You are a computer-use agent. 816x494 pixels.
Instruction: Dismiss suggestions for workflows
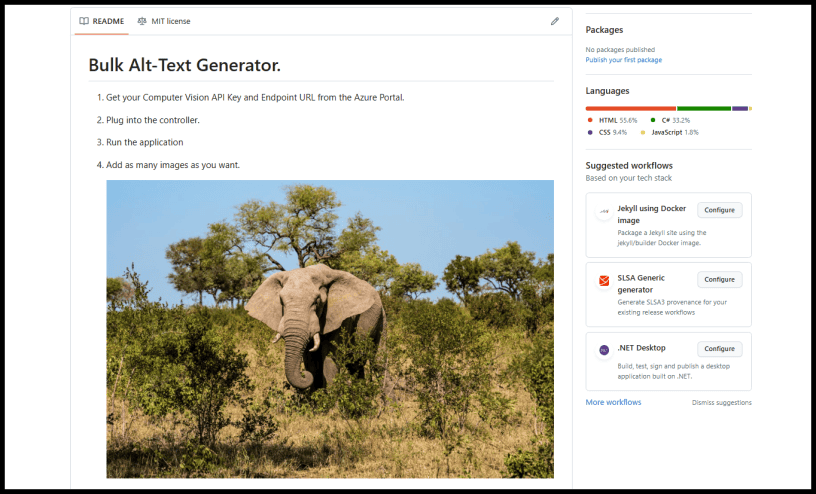click(x=721, y=403)
